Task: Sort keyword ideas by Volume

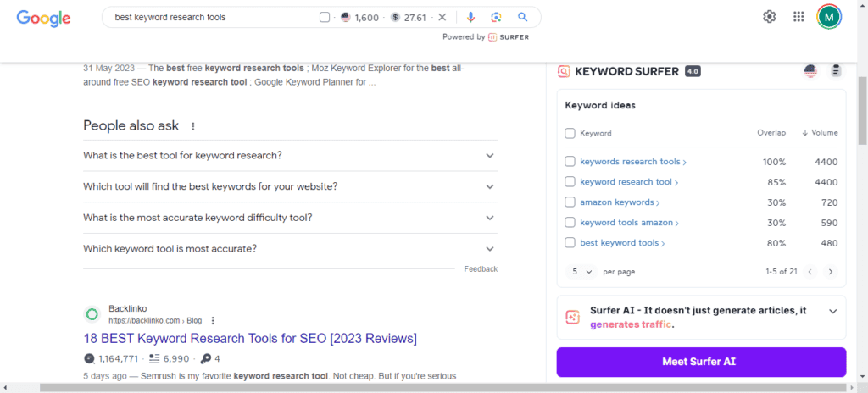Action: (820, 133)
